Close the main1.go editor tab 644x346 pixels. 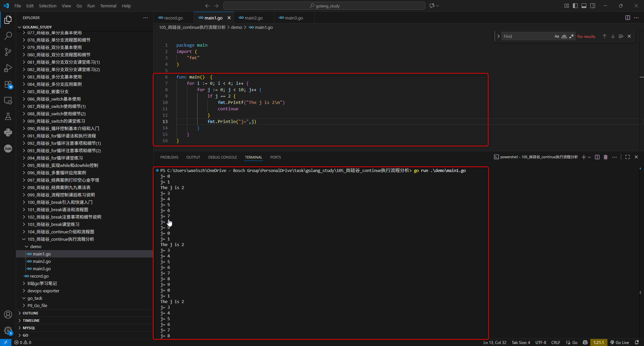[229, 18]
